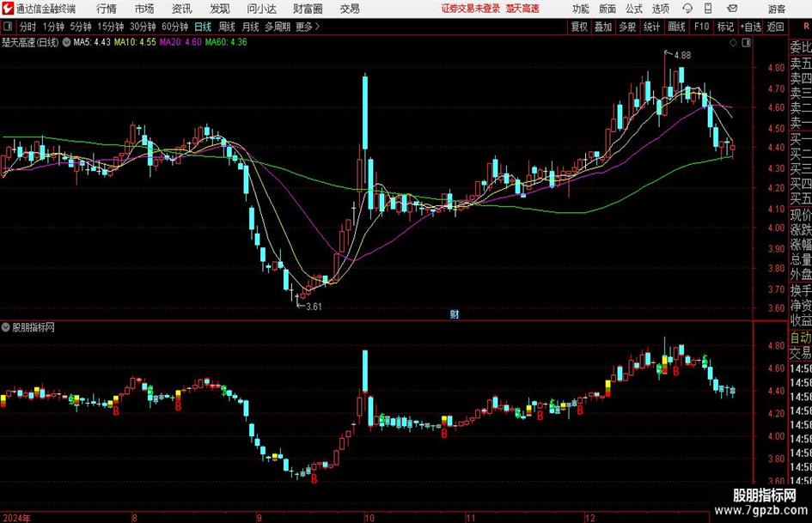Click the 叠加 overlay toolbar button
Viewport: 812px width, 523px height.
tap(603, 27)
